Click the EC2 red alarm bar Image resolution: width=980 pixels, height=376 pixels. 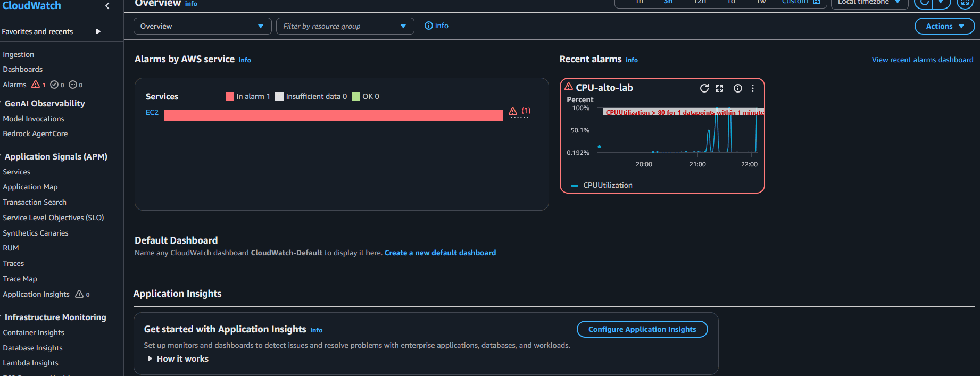334,115
